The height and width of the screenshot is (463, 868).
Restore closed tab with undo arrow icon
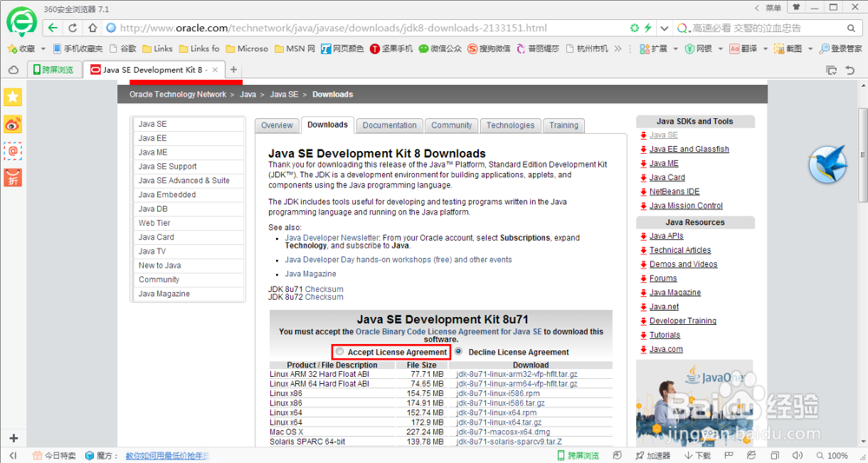point(851,69)
